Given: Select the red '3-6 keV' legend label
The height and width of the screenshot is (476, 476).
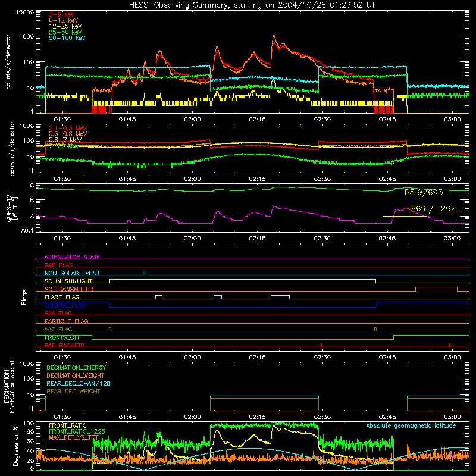Looking at the screenshot, I should [x=62, y=14].
